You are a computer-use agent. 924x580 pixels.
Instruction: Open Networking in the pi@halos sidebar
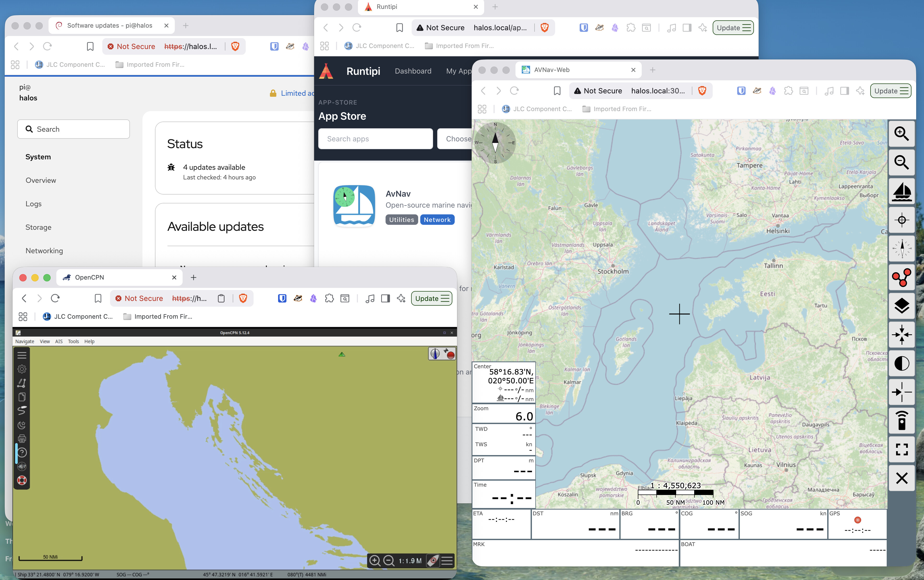(44, 250)
